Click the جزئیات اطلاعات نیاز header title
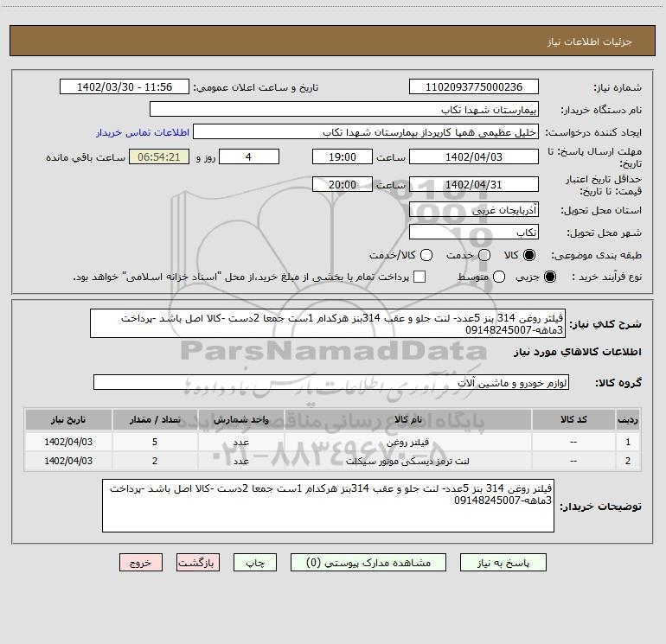 coord(590,41)
